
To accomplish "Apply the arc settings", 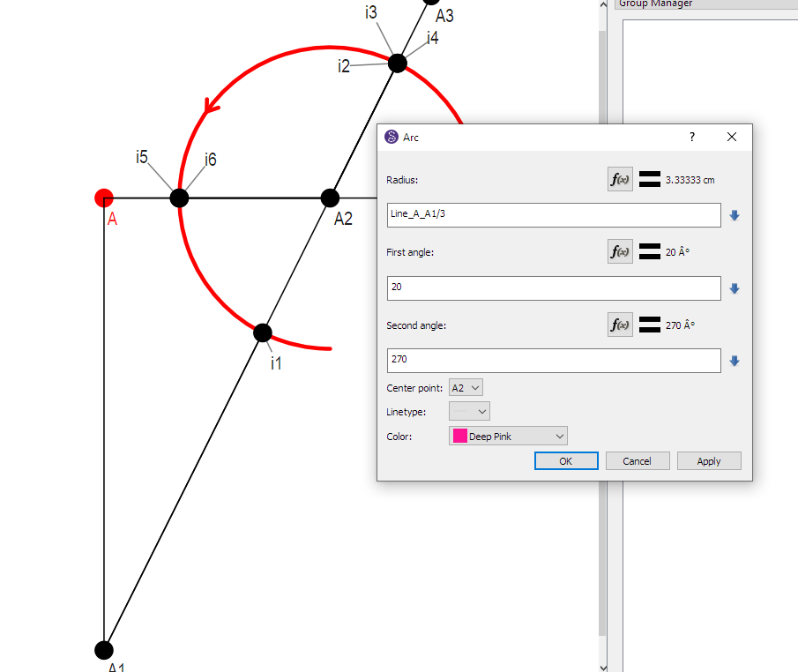I will (x=708, y=460).
